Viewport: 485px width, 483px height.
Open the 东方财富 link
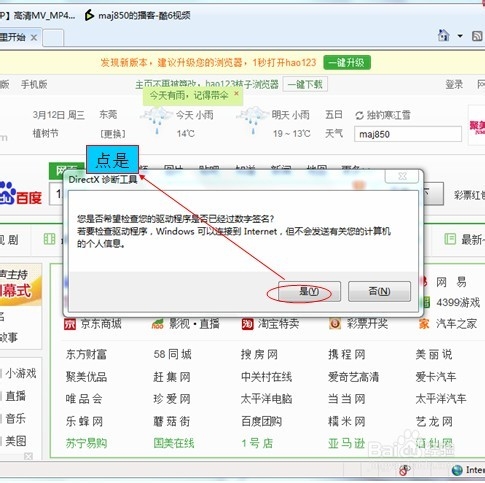pos(86,354)
